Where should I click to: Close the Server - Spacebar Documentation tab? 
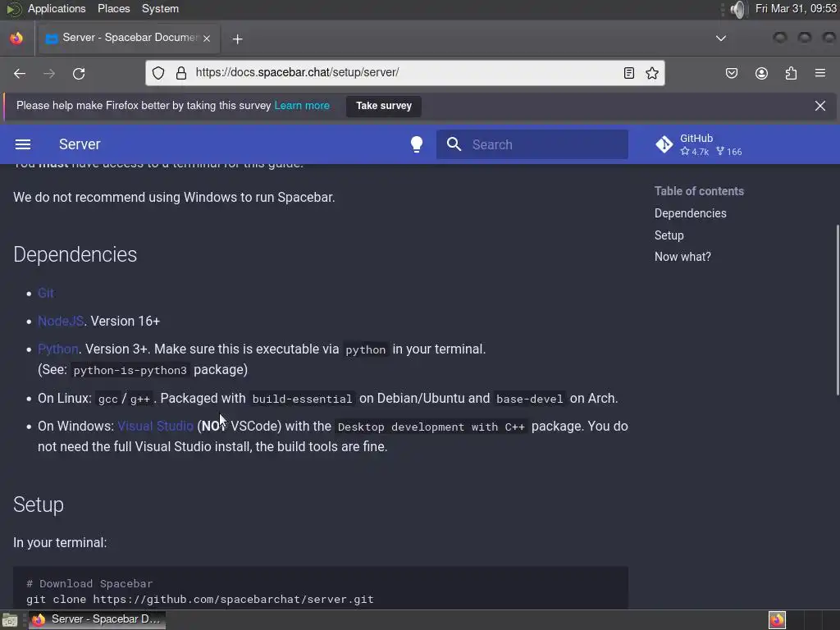tap(207, 39)
